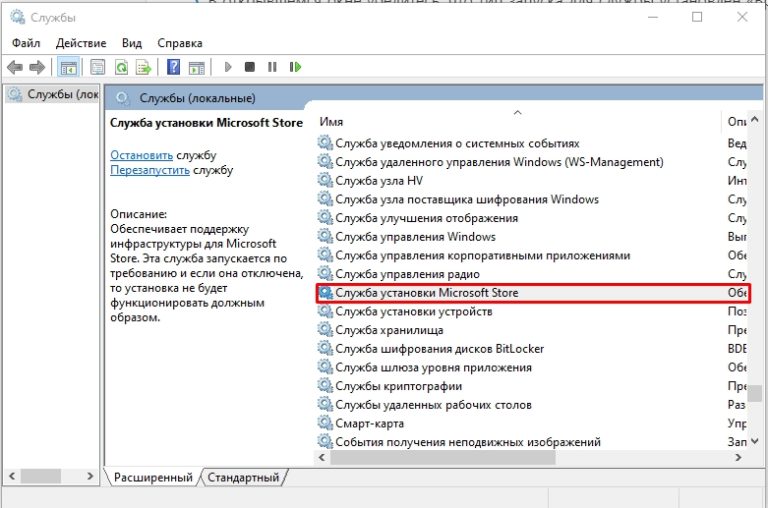Screen dimensions: 768x508
Task: Click the Export list toolbar icon
Action: click(144, 67)
